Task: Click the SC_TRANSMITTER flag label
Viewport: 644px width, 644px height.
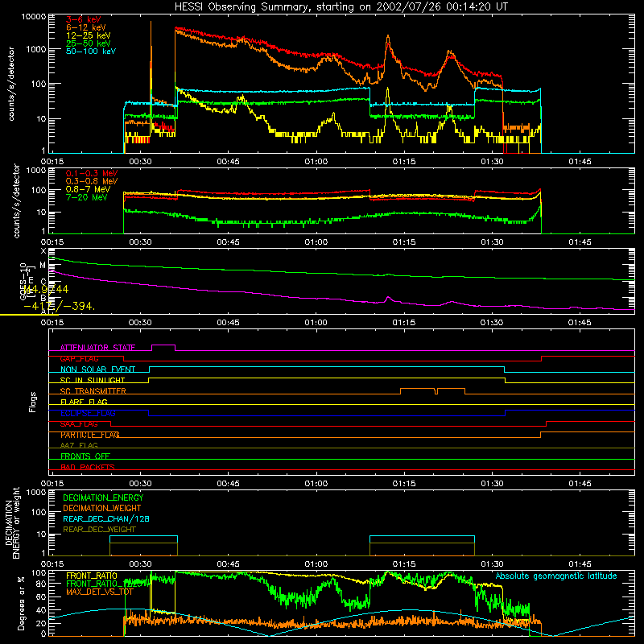Action: tap(93, 391)
